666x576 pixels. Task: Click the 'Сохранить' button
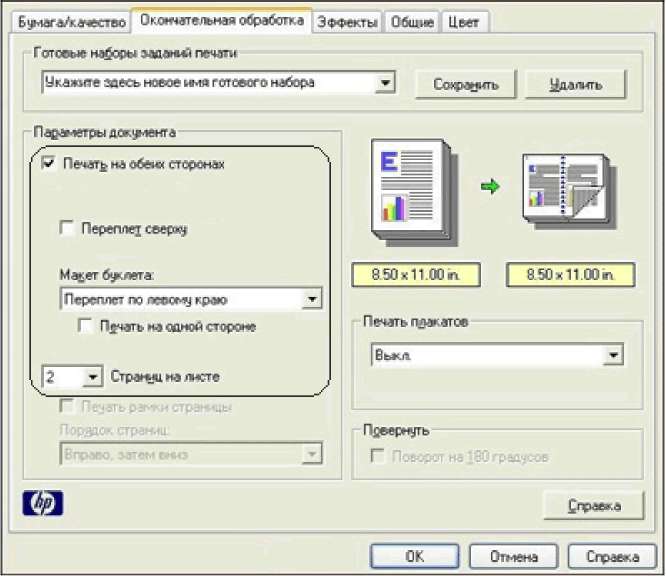coord(465,85)
